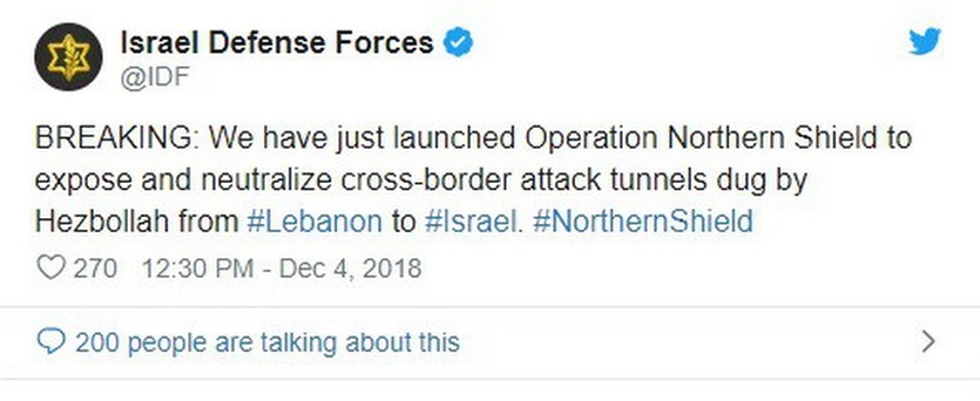The width and height of the screenshot is (980, 401).
Task: Click the speech bubble reply icon
Action: click(50, 343)
